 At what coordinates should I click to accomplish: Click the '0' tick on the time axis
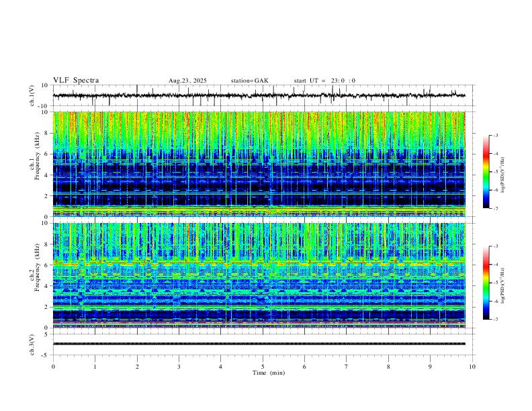pos(53,367)
